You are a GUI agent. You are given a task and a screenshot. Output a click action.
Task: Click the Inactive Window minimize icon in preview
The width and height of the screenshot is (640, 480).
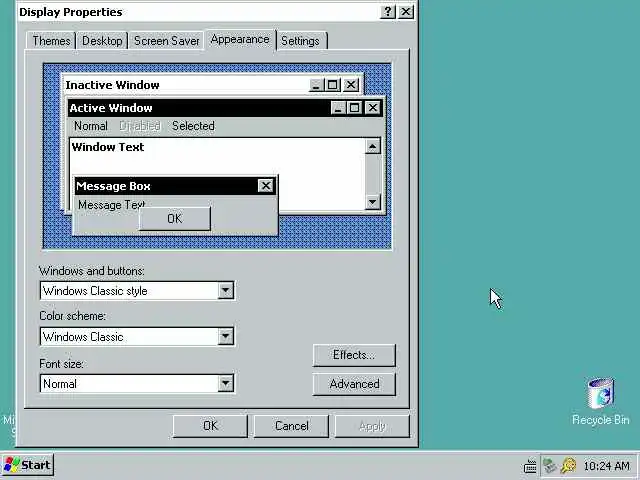[x=316, y=85]
